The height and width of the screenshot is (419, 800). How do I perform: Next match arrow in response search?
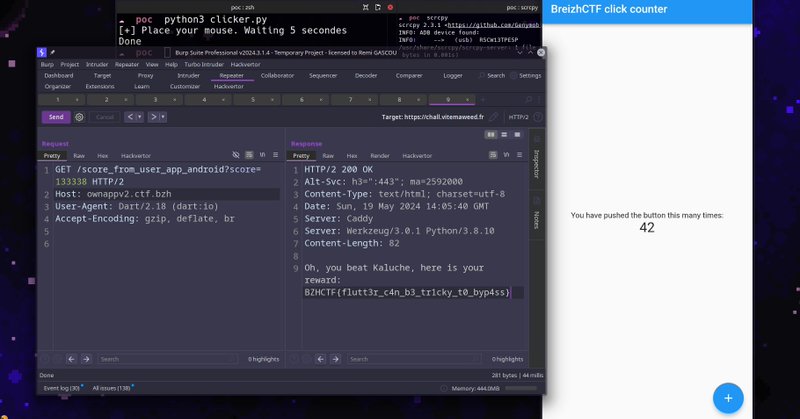(335, 359)
